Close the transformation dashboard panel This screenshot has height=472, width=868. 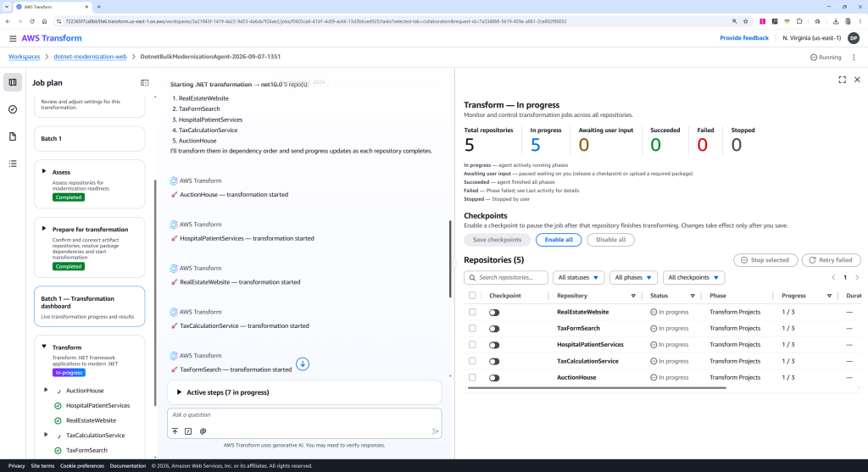(857, 80)
